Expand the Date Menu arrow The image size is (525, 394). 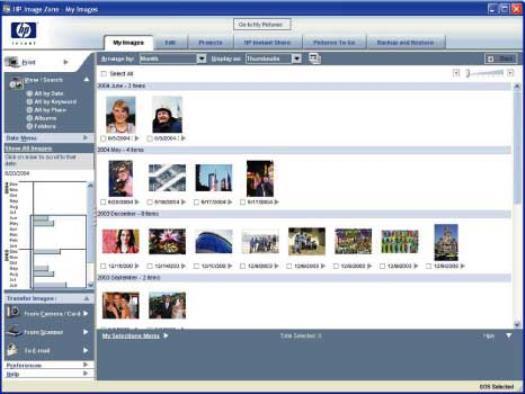(85, 138)
